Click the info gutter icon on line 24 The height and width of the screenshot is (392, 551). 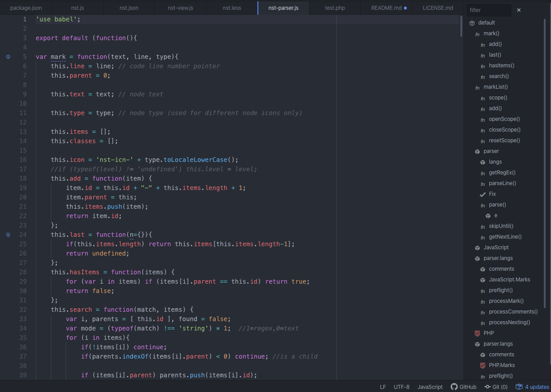click(8, 235)
